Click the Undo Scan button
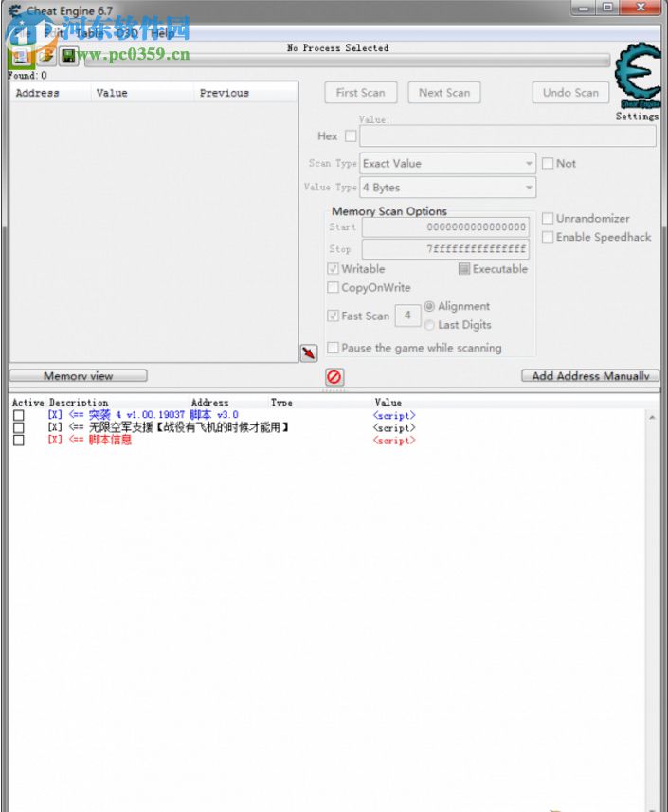 coord(570,93)
